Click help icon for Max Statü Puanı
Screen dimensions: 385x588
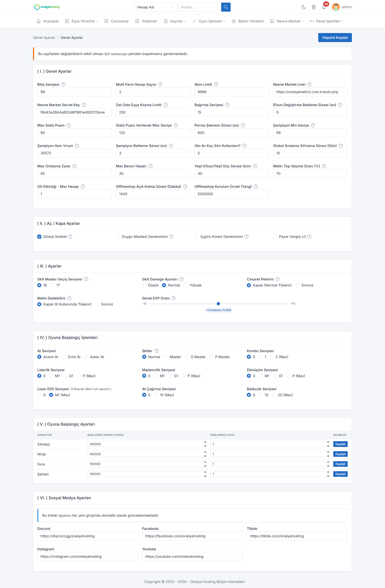click(x=69, y=125)
